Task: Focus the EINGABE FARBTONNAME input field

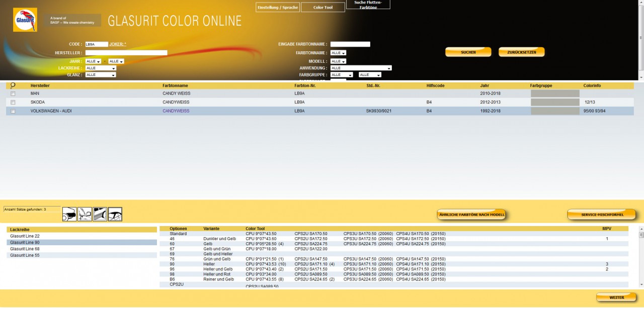Action: coord(350,44)
